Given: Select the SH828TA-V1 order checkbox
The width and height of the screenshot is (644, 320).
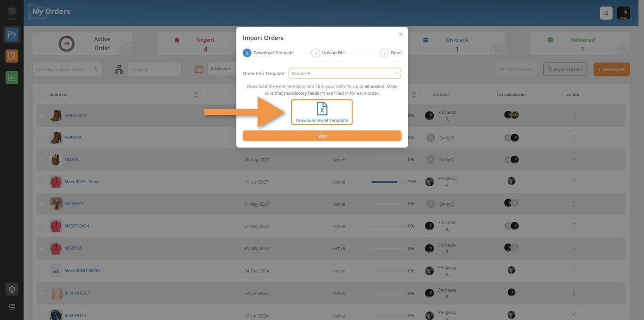Looking at the screenshot, I should click(x=41, y=116).
